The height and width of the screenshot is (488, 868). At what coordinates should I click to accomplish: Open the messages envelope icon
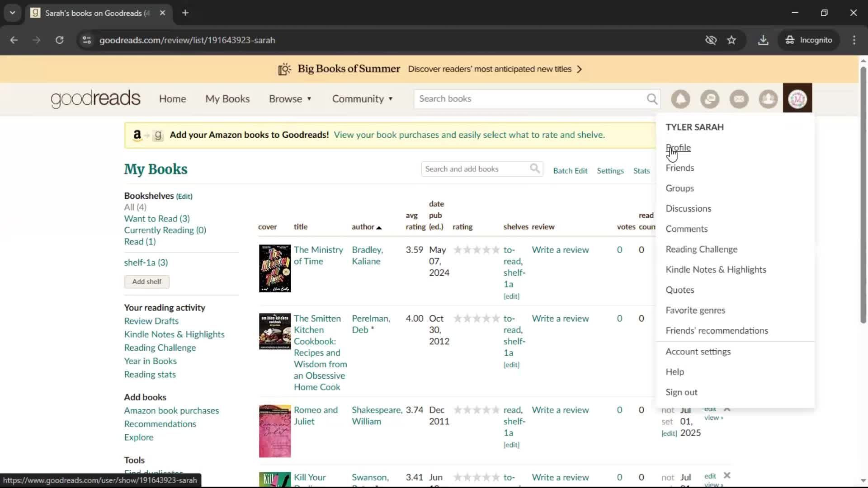click(x=739, y=99)
